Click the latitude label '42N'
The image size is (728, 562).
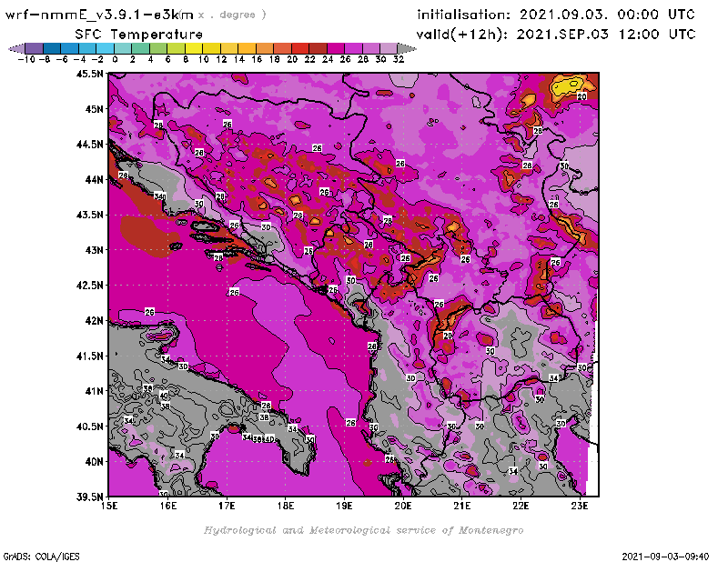(95, 321)
